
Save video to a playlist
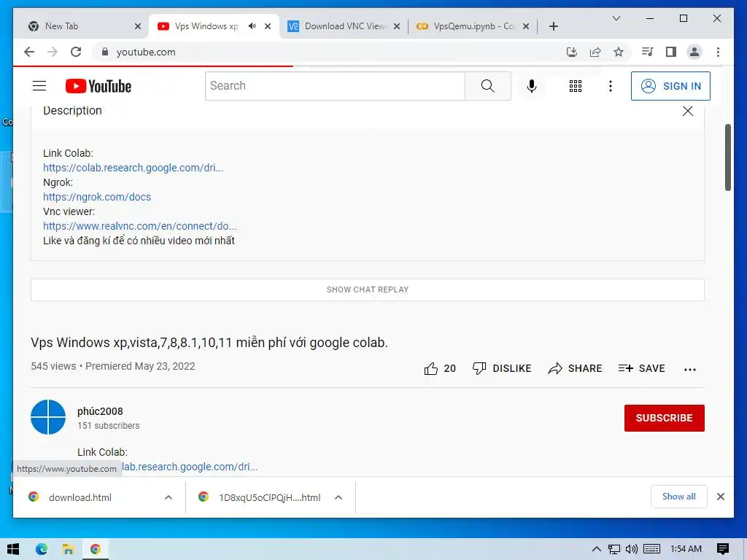[641, 368]
